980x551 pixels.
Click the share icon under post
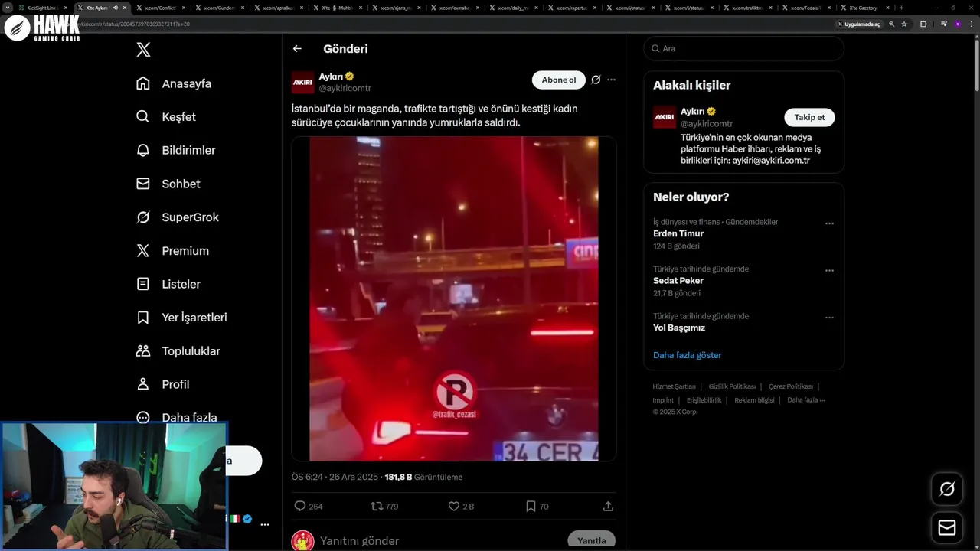coord(608,506)
